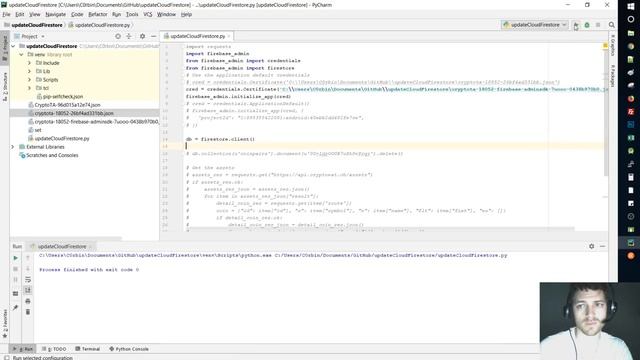The image size is (640, 360).
Task: Open the Tools menu
Action: click(x=132, y=14)
